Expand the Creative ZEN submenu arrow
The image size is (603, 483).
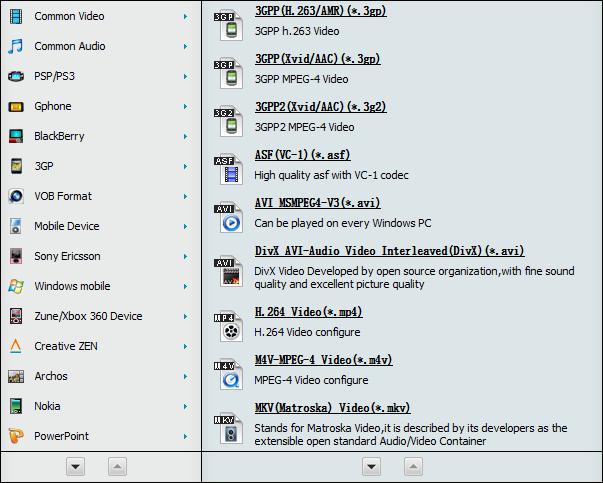click(x=185, y=346)
